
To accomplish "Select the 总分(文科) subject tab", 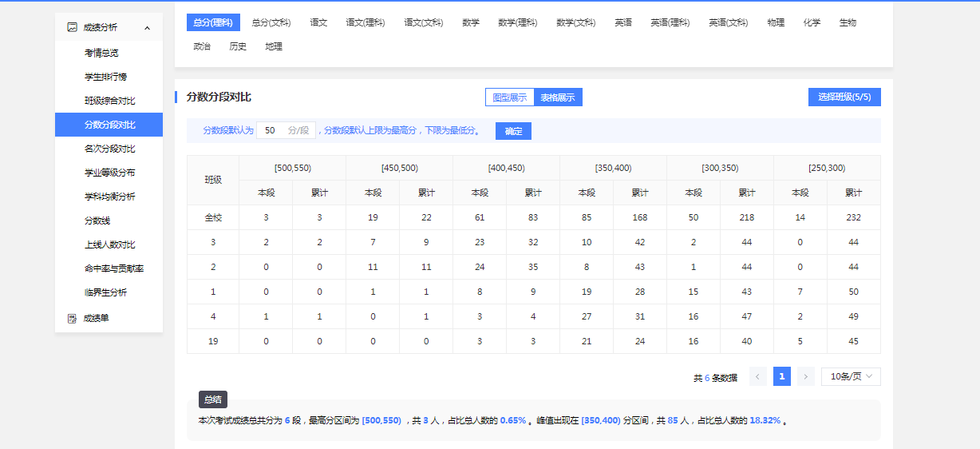I will [x=271, y=22].
